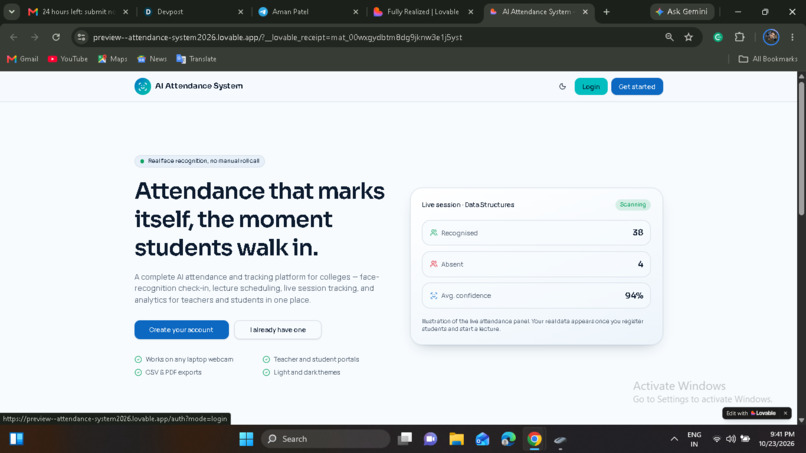The image size is (806, 453).
Task: Click the Ask Gemini button
Action: click(682, 11)
